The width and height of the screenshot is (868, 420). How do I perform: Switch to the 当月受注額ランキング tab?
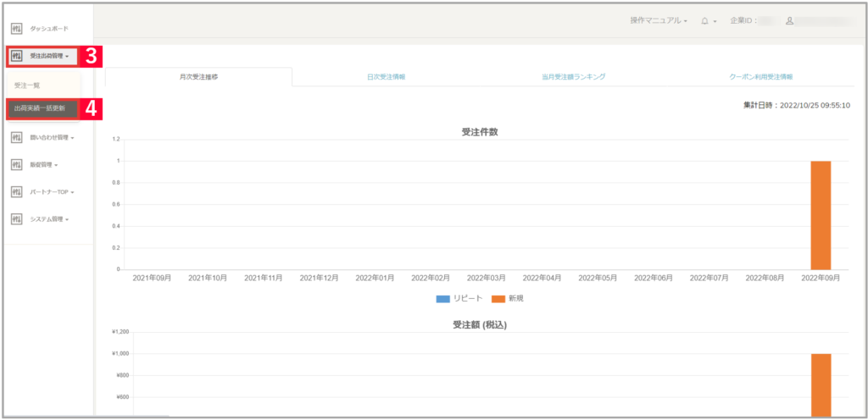(x=573, y=77)
